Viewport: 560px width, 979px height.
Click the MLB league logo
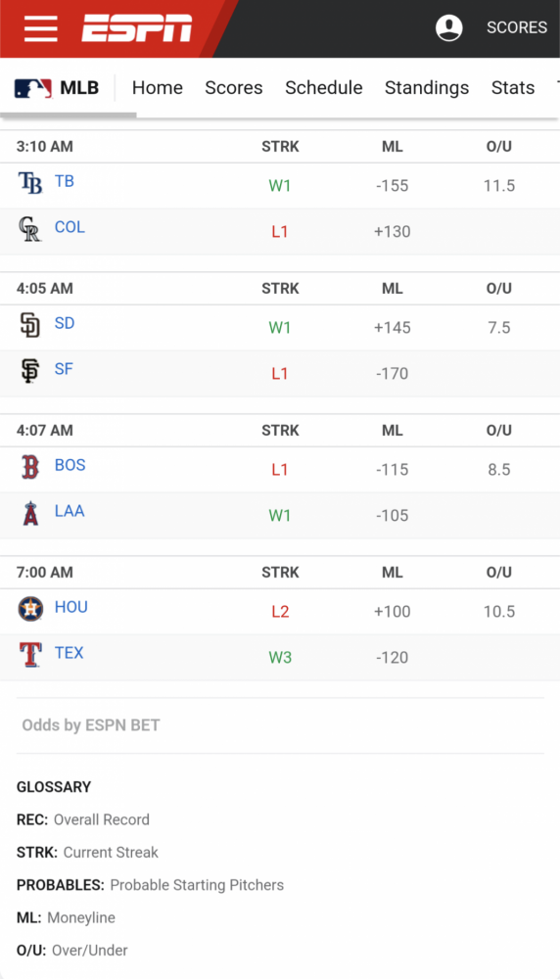(x=33, y=88)
